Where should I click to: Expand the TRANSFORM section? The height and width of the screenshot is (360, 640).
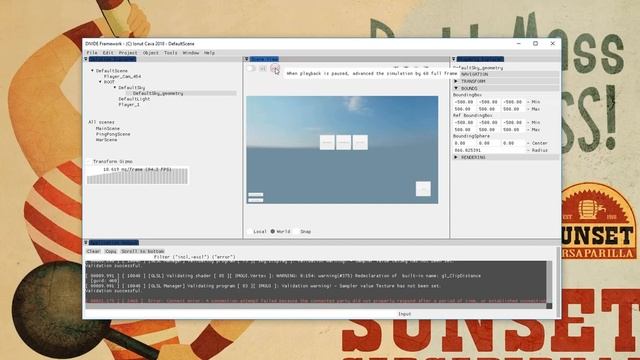[456, 81]
